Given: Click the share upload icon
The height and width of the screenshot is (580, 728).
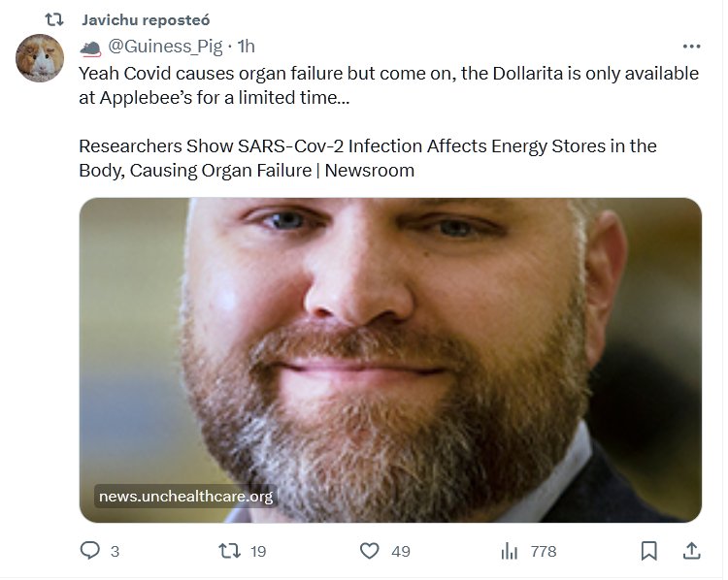Looking at the screenshot, I should pos(692,551).
